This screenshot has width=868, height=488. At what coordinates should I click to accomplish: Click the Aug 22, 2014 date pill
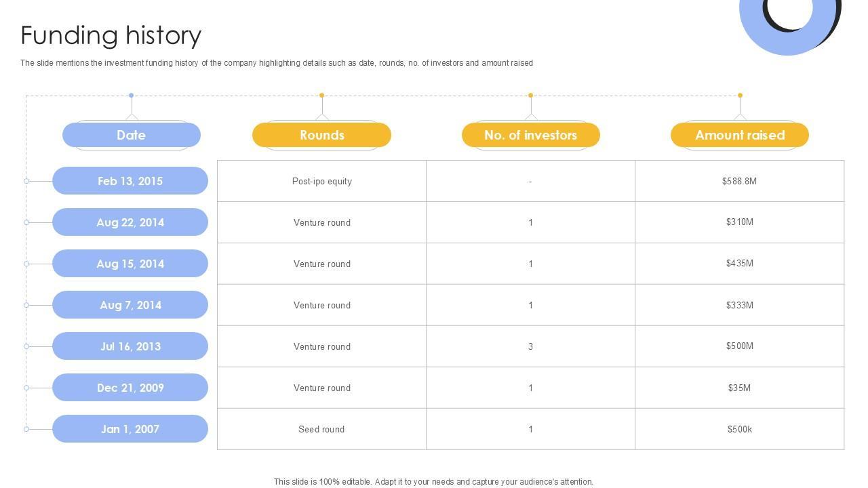tap(130, 222)
